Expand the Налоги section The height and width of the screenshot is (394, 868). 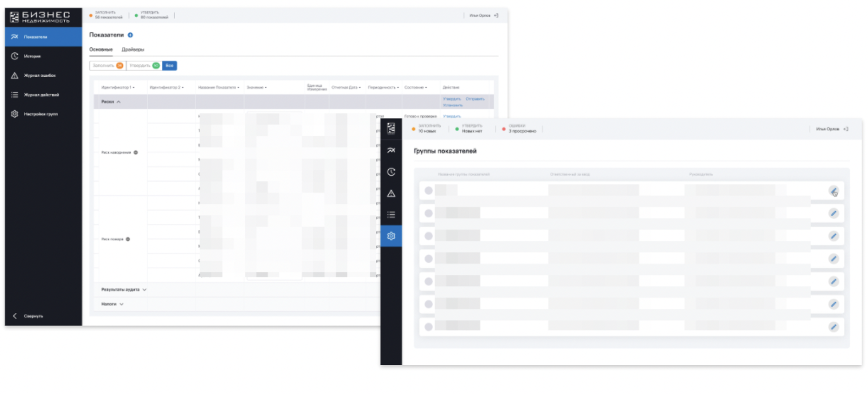click(x=112, y=304)
